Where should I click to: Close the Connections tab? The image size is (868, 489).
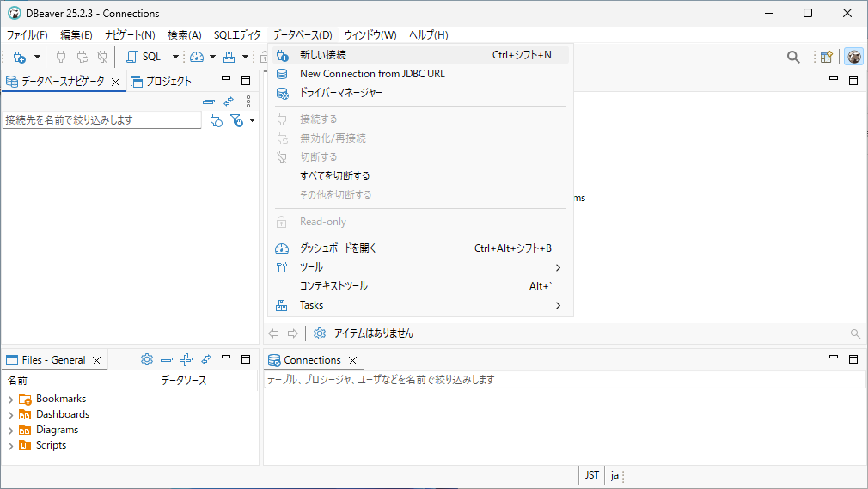click(x=353, y=361)
